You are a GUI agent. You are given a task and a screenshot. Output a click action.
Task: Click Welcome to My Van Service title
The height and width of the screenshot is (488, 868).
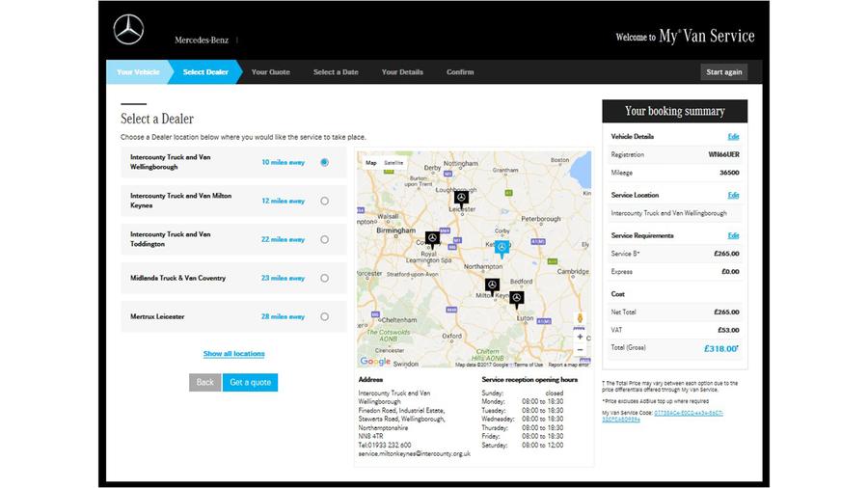pyautogui.click(x=686, y=37)
